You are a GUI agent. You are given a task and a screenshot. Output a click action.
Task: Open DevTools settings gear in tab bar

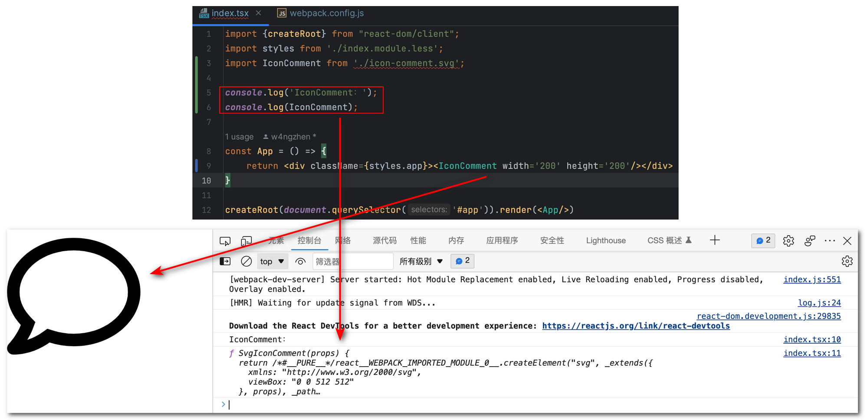click(789, 241)
